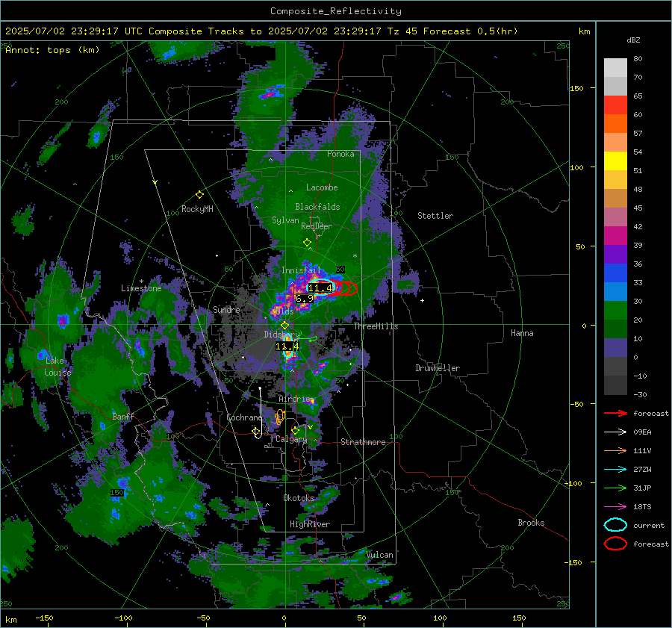The width and height of the screenshot is (672, 628).
Task: Select the purple 36-39 dBZ color swatch
Action: [x=615, y=255]
